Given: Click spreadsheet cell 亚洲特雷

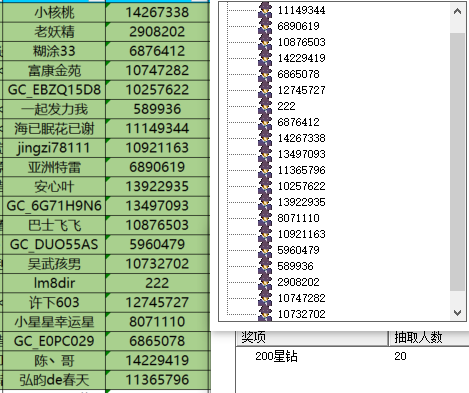Looking at the screenshot, I should point(54,167).
